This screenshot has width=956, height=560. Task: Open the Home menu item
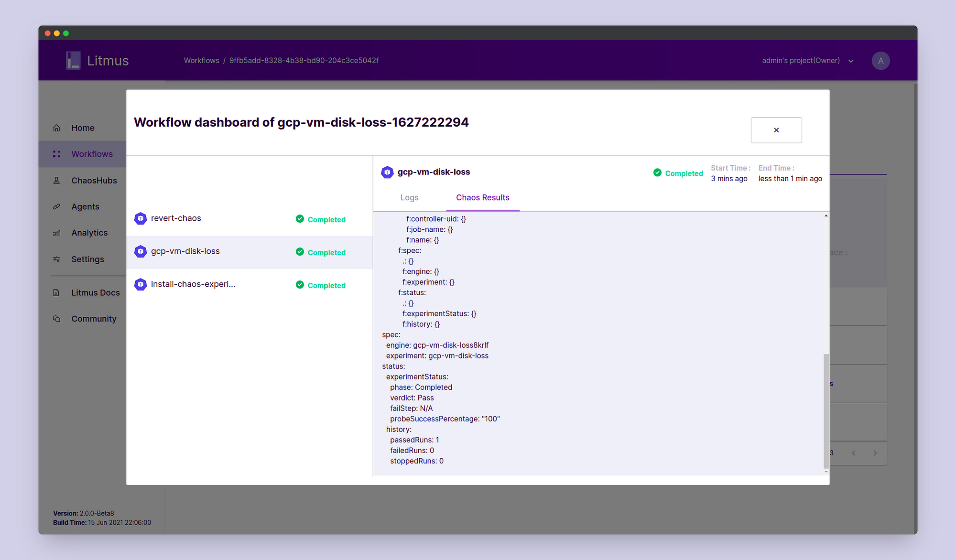coord(83,128)
